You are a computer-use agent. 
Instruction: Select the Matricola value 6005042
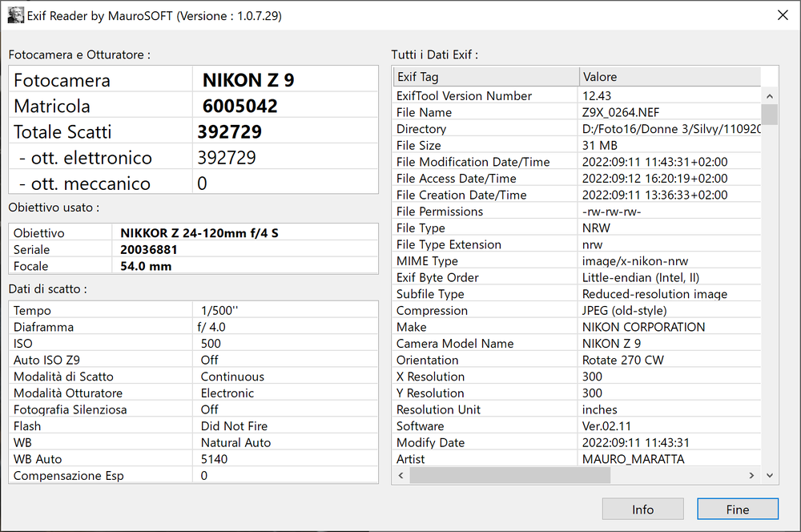point(240,106)
